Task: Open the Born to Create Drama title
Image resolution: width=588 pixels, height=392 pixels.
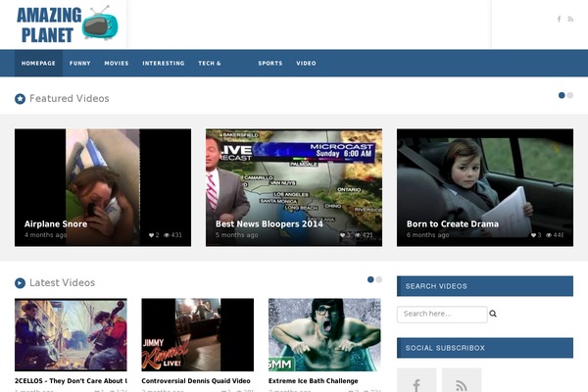Action: (x=453, y=224)
